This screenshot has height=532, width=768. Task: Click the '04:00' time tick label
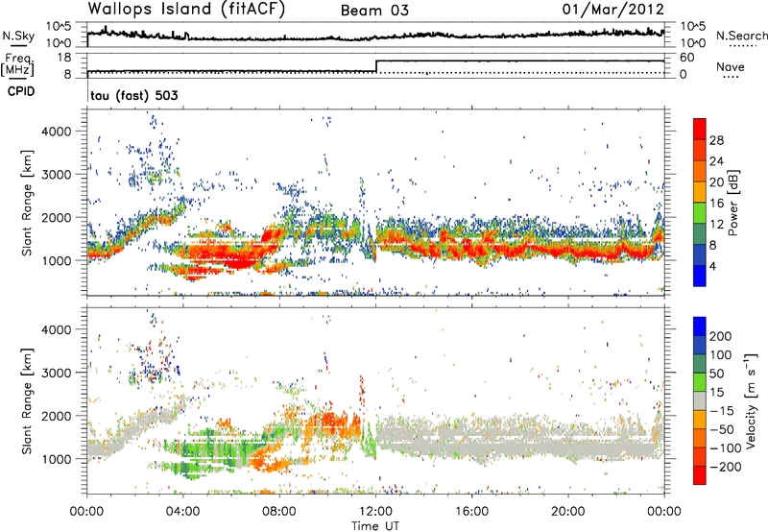[x=182, y=512]
